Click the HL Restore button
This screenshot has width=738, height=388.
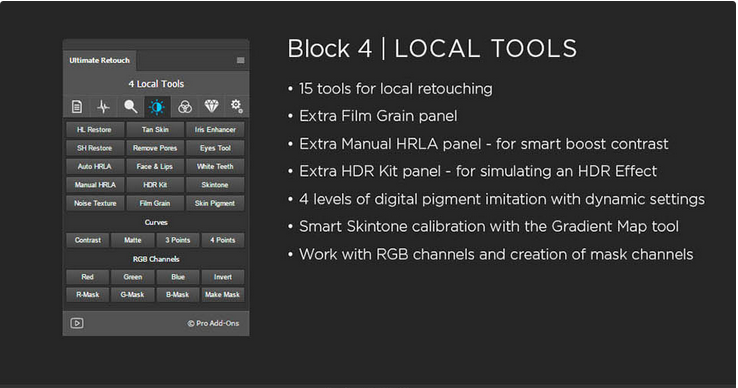pyautogui.click(x=95, y=129)
